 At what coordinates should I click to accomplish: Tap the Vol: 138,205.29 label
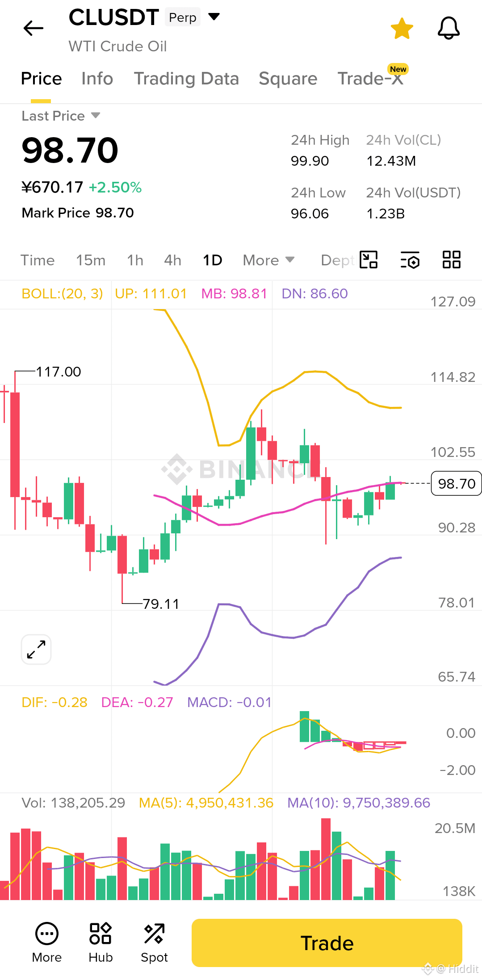click(74, 803)
